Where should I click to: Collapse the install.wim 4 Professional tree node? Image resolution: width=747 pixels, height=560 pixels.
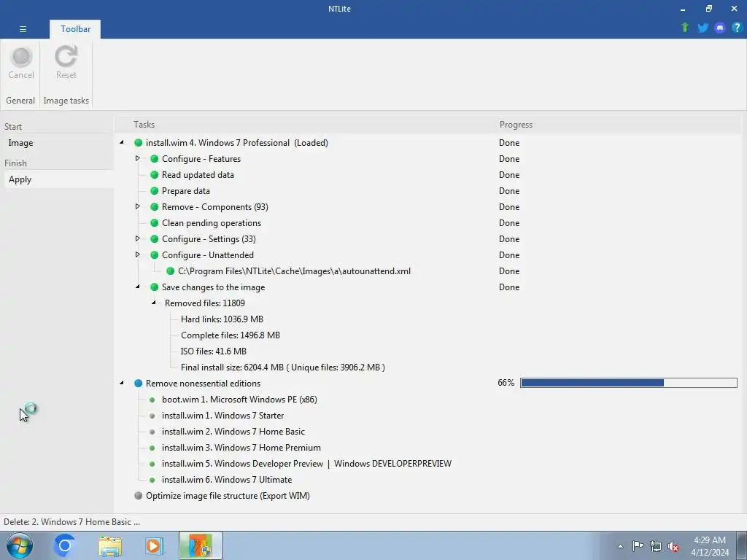tap(122, 142)
